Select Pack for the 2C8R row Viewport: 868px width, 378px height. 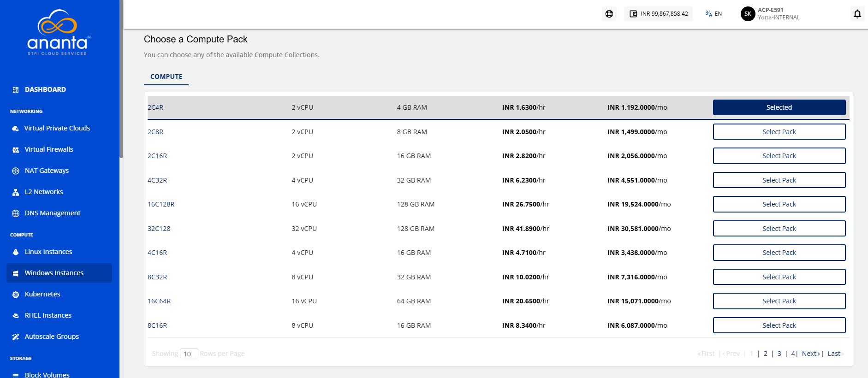tap(779, 132)
